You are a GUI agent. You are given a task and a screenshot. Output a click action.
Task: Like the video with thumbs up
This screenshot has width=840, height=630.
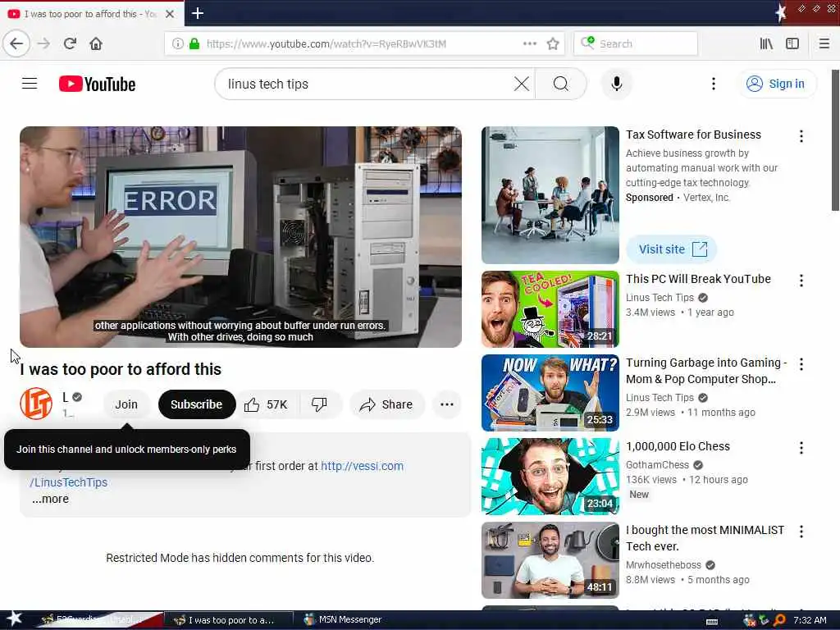(x=267, y=404)
